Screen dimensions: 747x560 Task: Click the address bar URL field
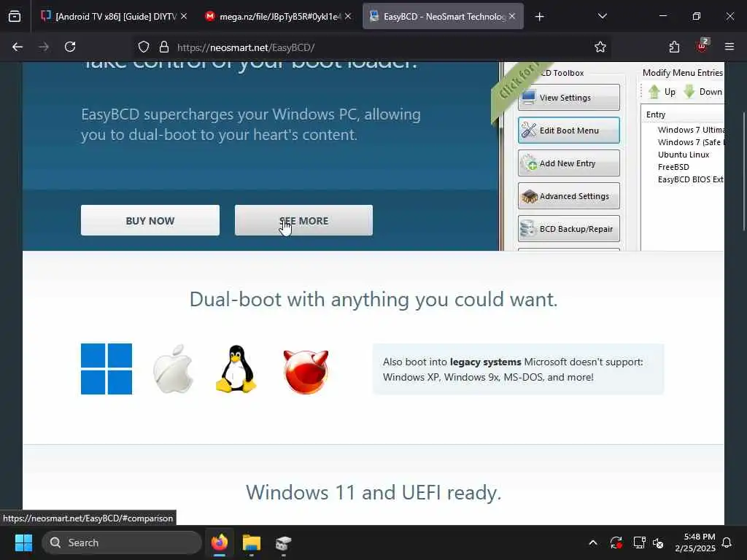click(x=371, y=47)
